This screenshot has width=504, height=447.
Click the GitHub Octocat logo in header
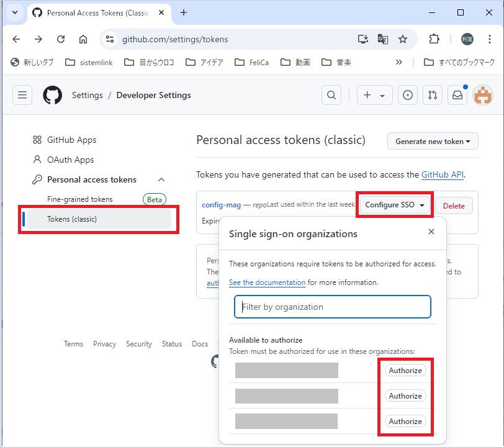point(52,95)
